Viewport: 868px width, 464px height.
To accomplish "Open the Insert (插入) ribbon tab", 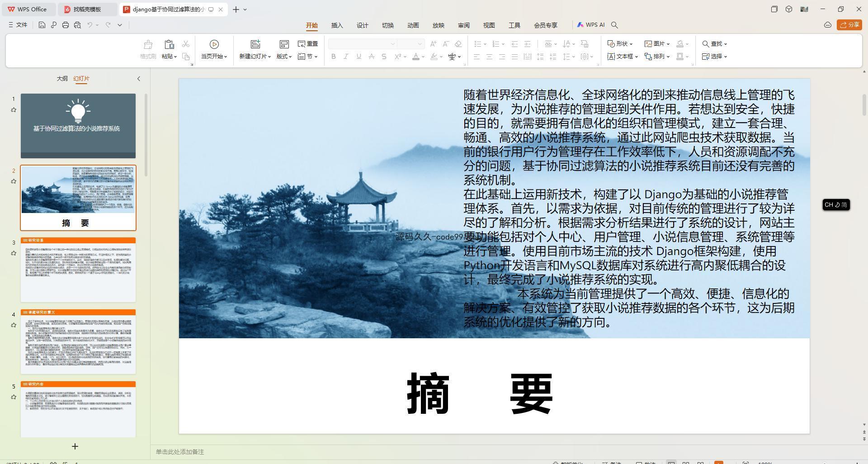I will pyautogui.click(x=337, y=25).
